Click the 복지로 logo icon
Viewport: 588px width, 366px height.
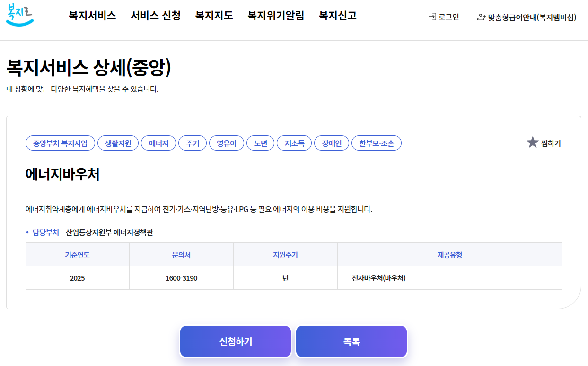(20, 15)
